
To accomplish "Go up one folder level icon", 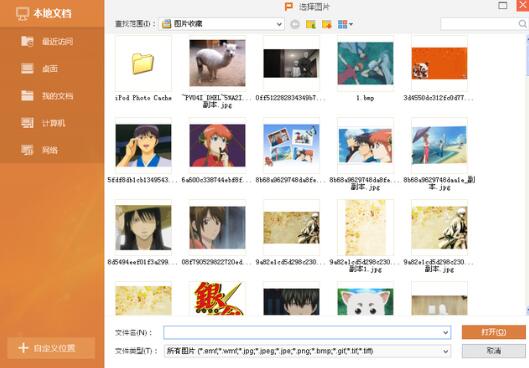I will (x=311, y=24).
